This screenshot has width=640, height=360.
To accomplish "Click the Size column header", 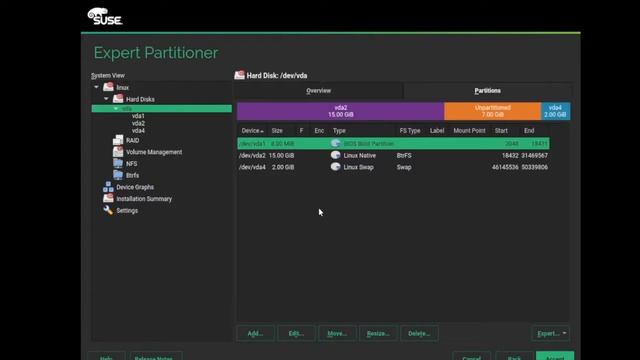I will 277,131.
